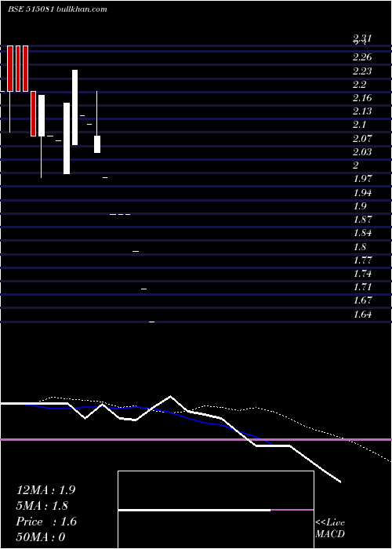Click the 2.31 price axis label

[x=362, y=38]
